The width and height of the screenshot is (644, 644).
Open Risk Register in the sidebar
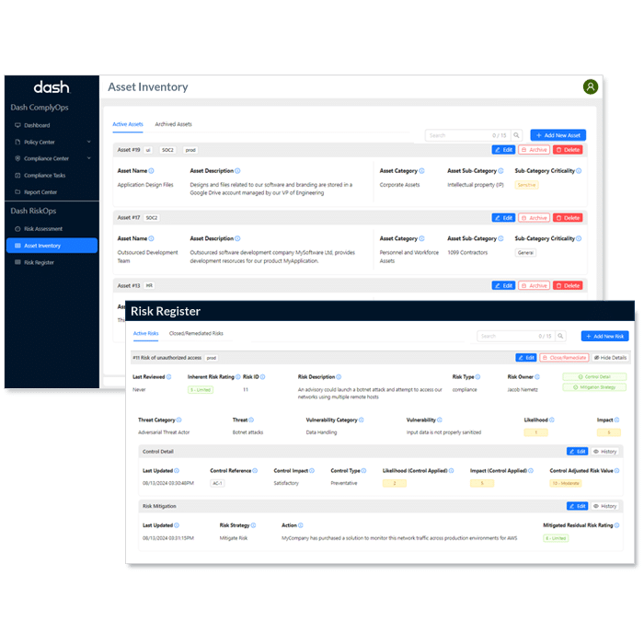35,262
